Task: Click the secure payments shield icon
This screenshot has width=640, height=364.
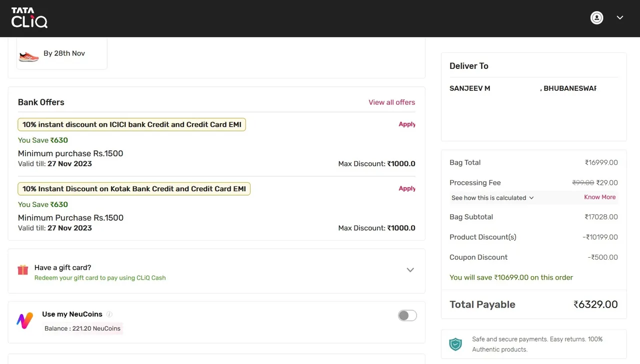Action: [x=455, y=344]
